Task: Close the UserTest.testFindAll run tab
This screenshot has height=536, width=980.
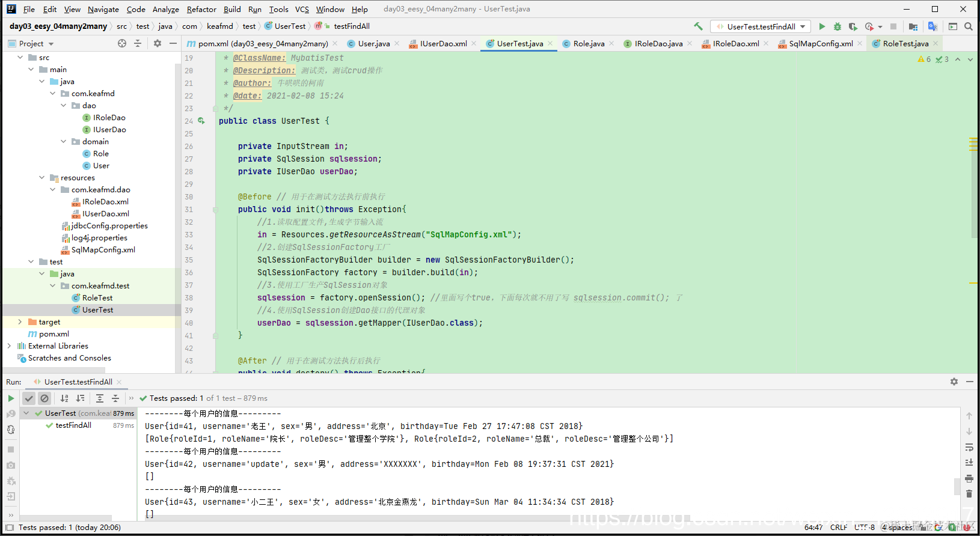Action: (x=119, y=382)
